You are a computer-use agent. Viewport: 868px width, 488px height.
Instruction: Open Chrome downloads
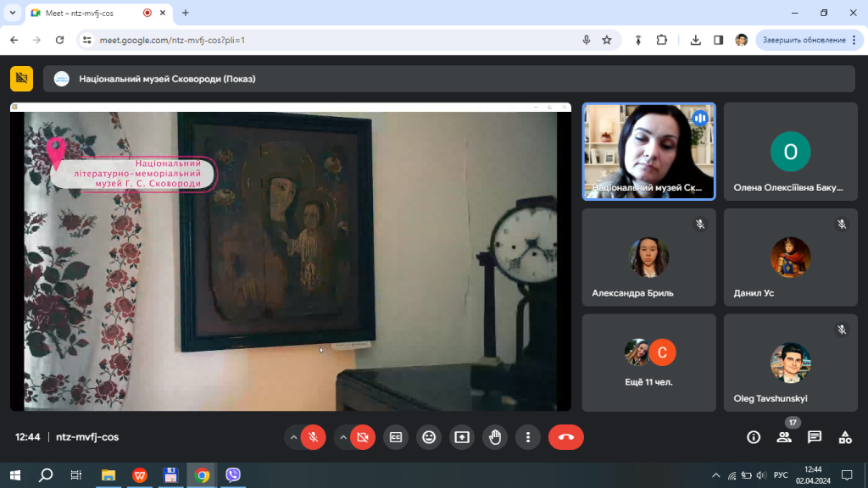tap(696, 40)
